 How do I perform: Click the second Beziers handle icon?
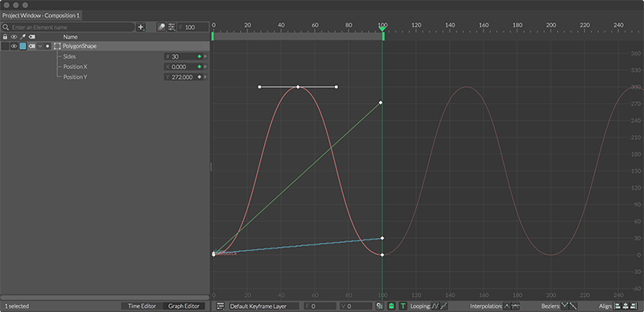click(x=573, y=306)
